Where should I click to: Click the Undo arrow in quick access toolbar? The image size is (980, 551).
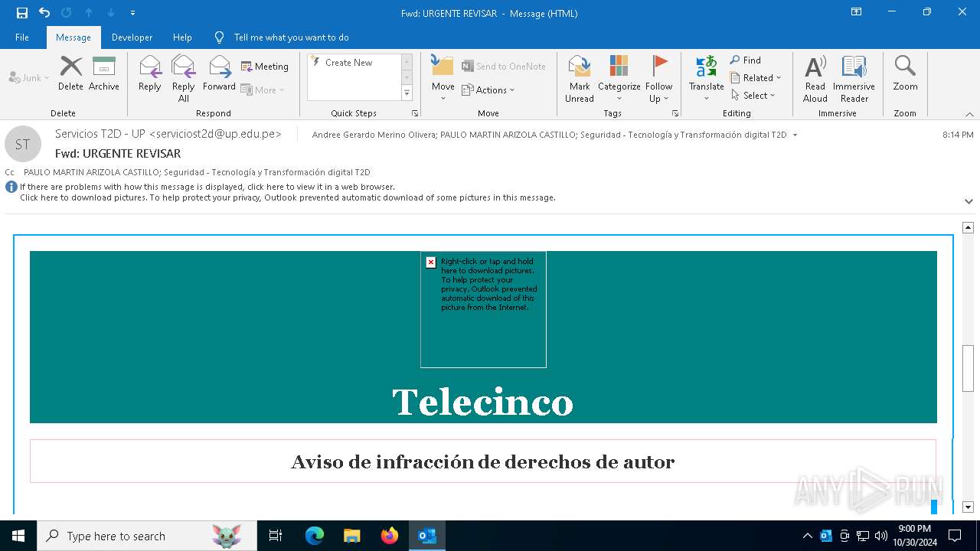(44, 13)
